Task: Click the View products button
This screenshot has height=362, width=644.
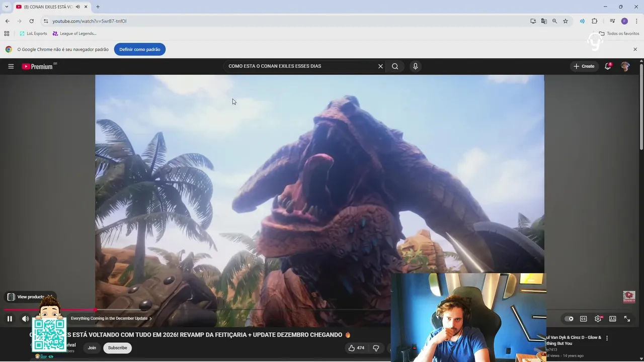Action: point(30,297)
